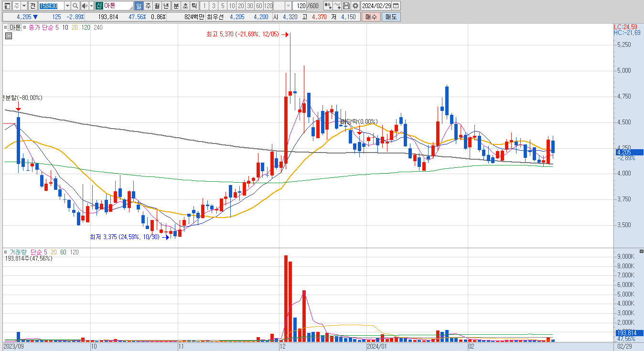Click the grid icon below 아톤 legend
Screen dimensions: 644x351
tap(8, 35)
